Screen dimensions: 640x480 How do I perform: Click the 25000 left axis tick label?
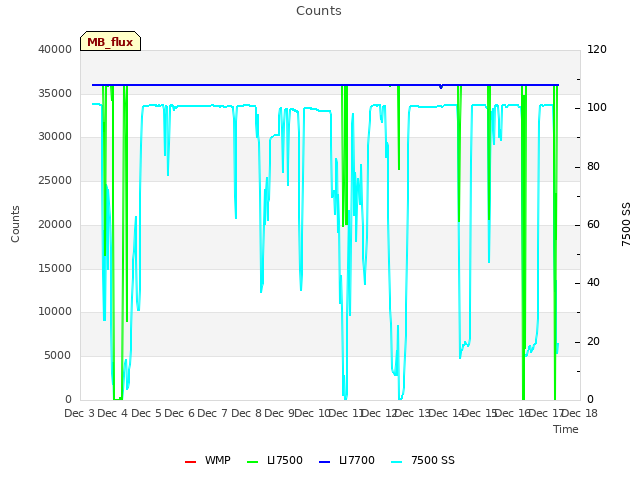[55, 180]
